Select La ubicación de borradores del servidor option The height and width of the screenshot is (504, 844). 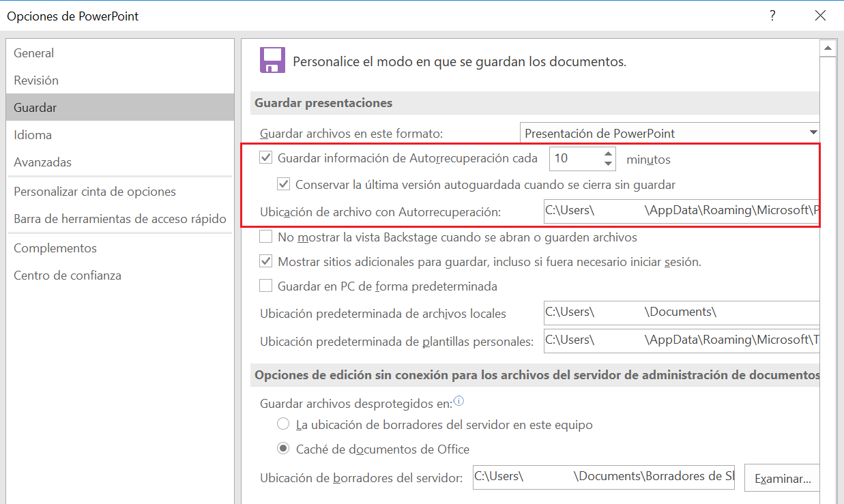[x=284, y=425]
